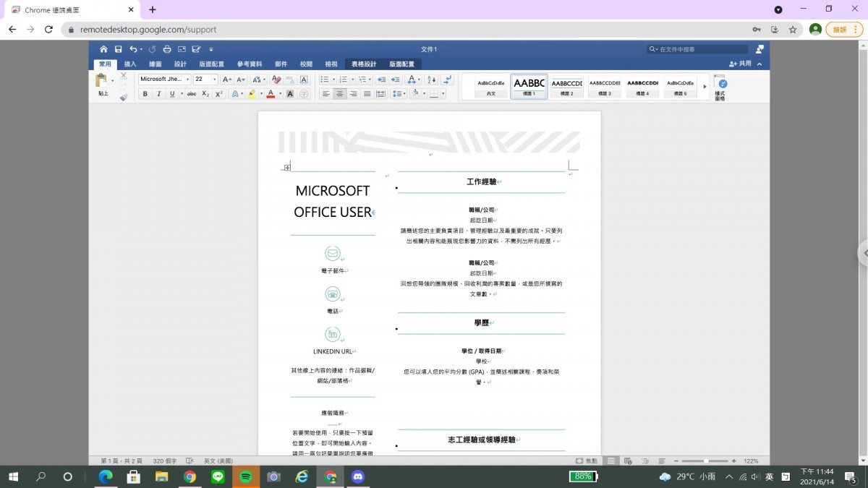Align text to the left
This screenshot has width=868, height=488.
pyautogui.click(x=326, y=94)
